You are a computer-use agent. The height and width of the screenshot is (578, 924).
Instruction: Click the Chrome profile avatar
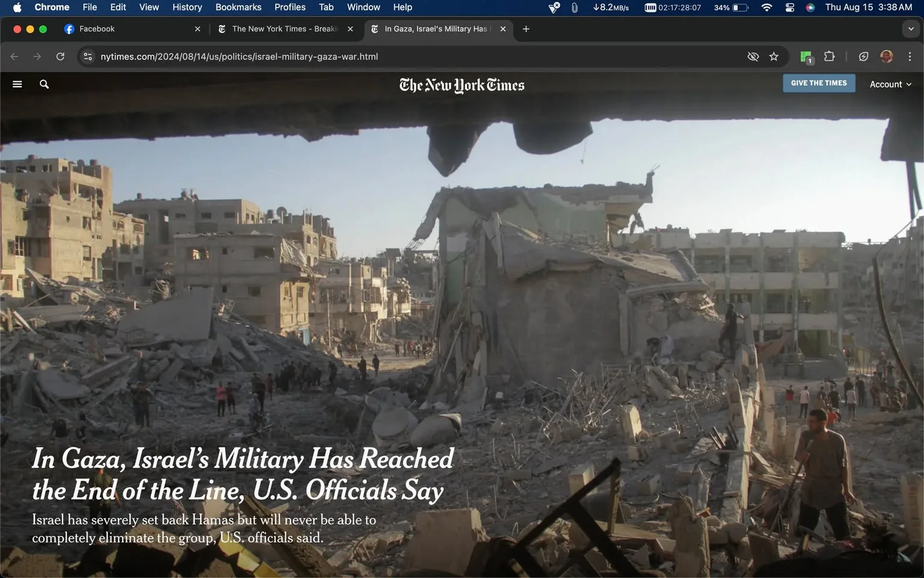pos(886,57)
